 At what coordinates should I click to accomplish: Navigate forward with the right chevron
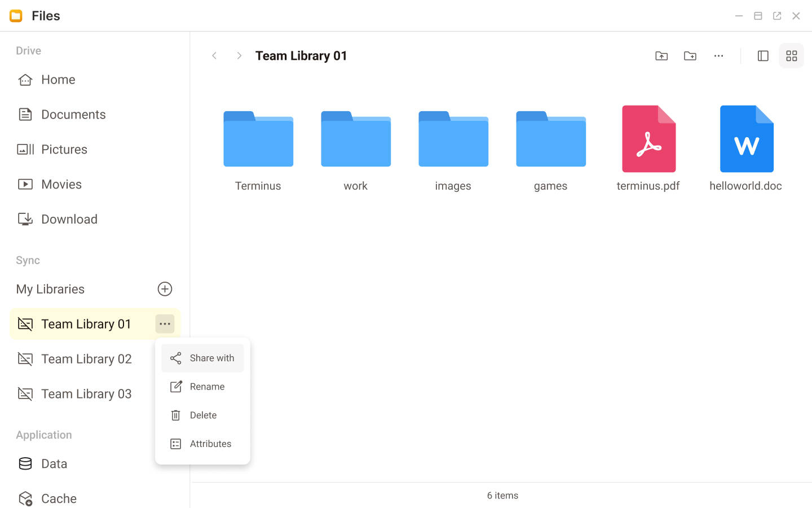tap(239, 55)
